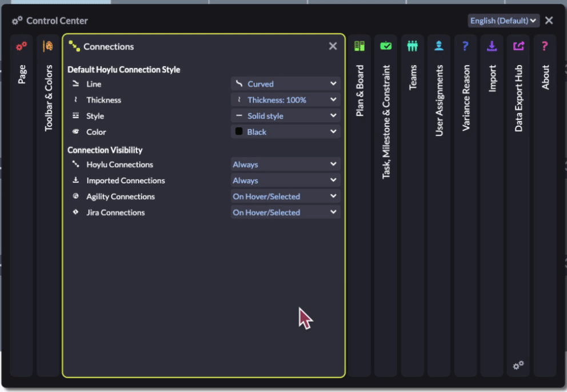Image resolution: width=567 pixels, height=392 pixels.
Task: Open the User Assignments person icon
Action: tap(438, 46)
